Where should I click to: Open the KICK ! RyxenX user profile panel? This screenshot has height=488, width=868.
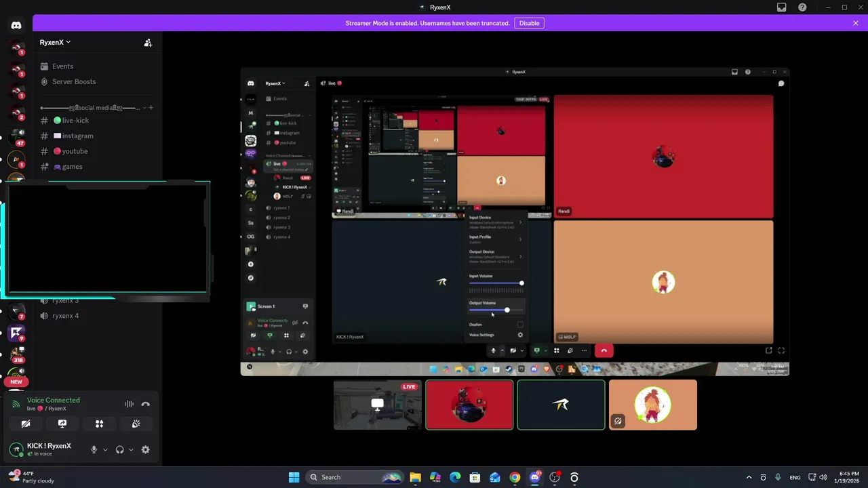point(46,449)
